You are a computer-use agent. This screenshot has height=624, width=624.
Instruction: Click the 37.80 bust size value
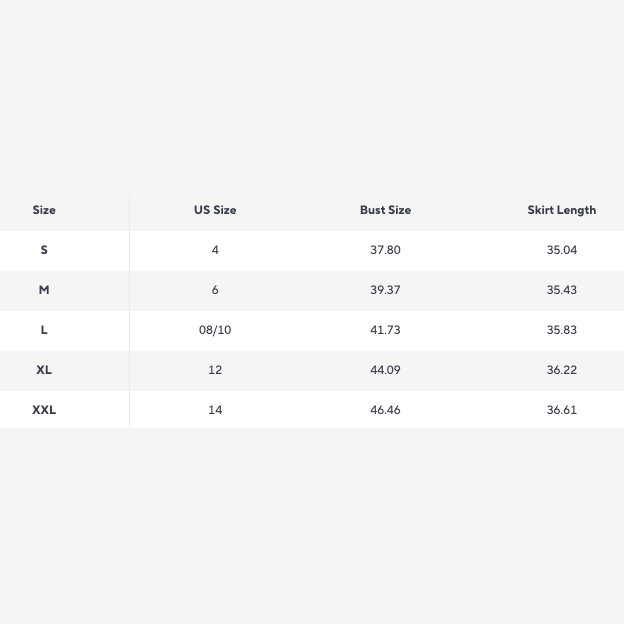point(385,250)
